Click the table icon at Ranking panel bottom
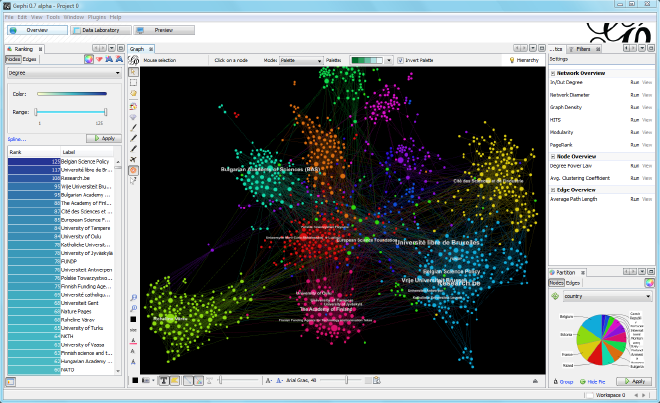This screenshot has height=403, width=660. pyautogui.click(x=11, y=382)
